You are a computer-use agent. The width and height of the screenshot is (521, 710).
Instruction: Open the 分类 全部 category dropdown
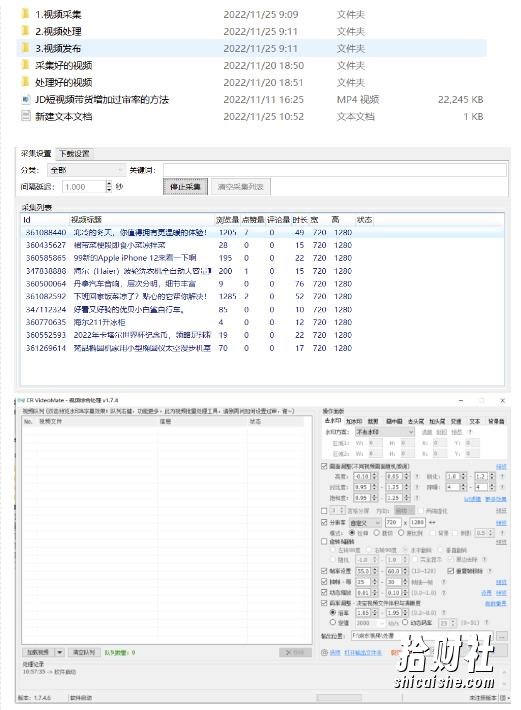click(86, 170)
